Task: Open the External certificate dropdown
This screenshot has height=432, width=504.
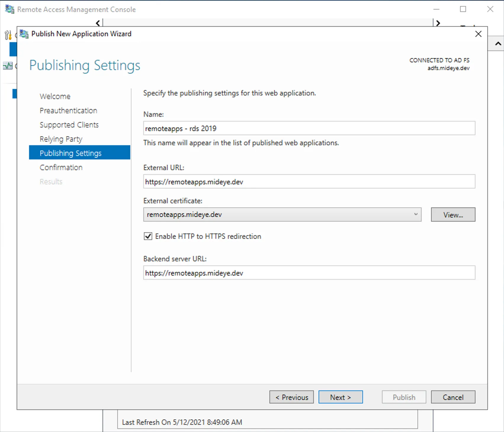Action: [416, 215]
